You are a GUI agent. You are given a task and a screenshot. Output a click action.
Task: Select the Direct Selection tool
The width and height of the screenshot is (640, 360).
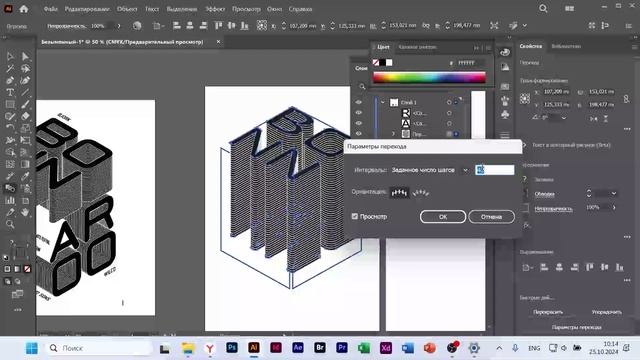[25, 56]
